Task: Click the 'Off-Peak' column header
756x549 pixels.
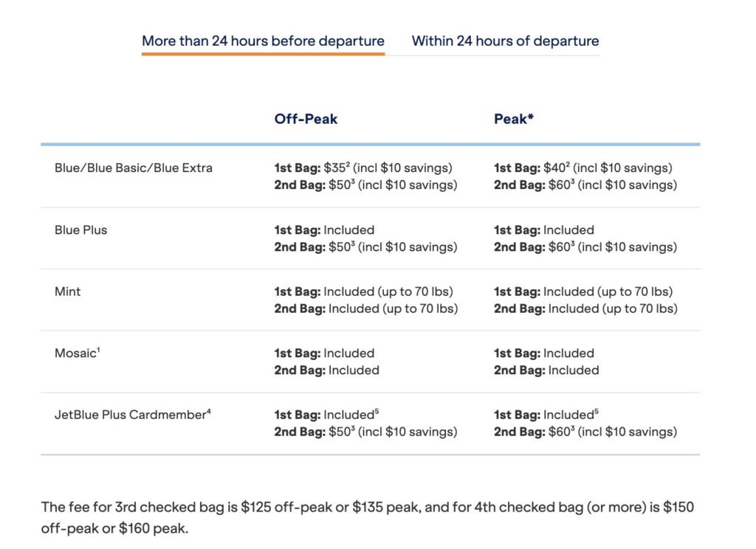Action: (305, 119)
